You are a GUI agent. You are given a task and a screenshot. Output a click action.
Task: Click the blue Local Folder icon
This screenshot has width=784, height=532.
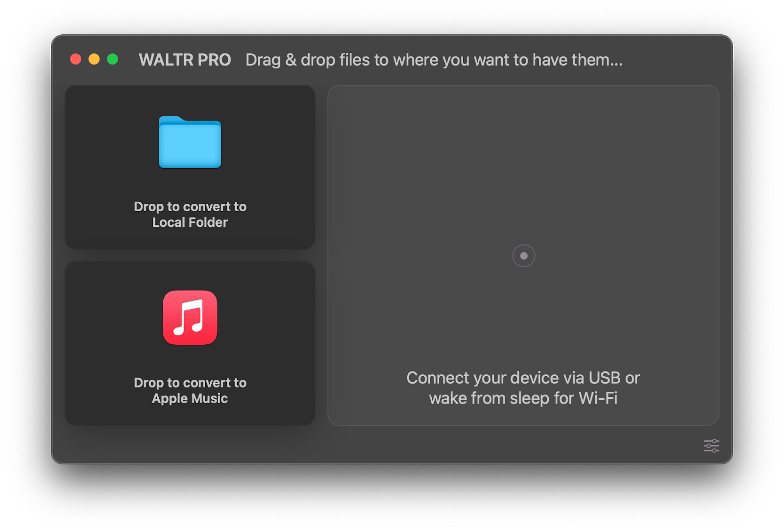pos(190,142)
